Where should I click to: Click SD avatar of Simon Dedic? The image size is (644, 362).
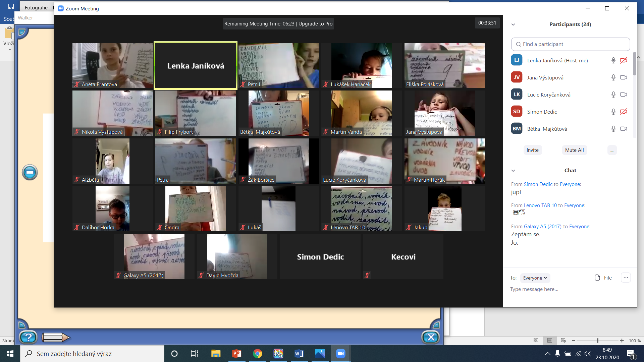[517, 112]
